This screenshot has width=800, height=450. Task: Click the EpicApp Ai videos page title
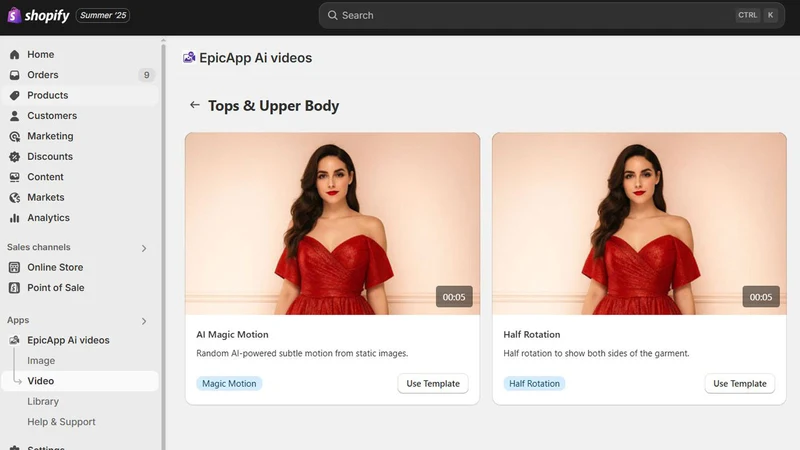pyautogui.click(x=256, y=58)
